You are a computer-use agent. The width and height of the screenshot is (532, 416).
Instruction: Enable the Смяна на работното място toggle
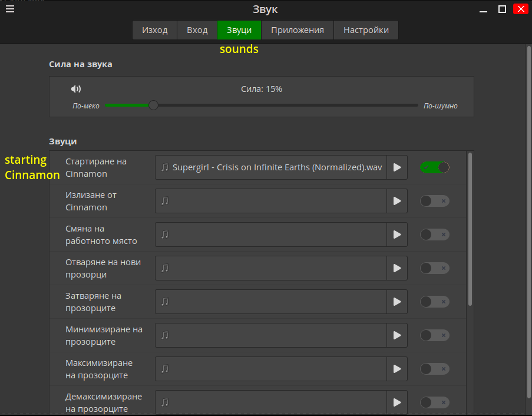(x=435, y=235)
